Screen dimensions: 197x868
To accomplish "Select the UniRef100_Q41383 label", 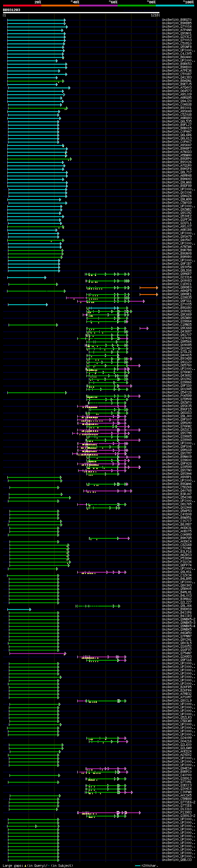I will pyautogui.click(x=177, y=78).
